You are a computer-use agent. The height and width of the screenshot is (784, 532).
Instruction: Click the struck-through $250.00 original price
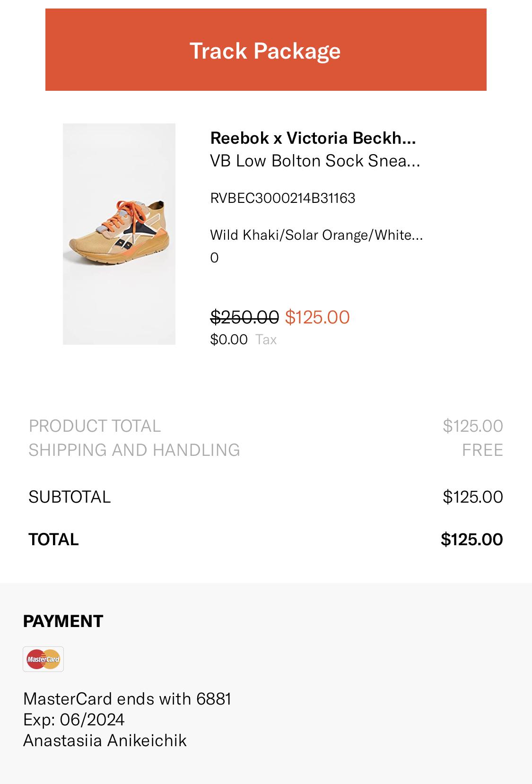click(x=244, y=317)
